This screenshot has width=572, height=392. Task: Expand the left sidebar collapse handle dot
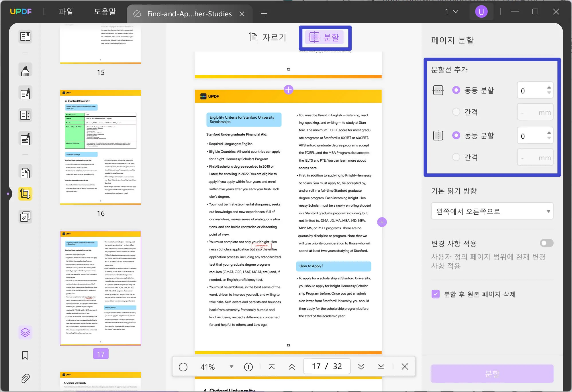pos(8,194)
